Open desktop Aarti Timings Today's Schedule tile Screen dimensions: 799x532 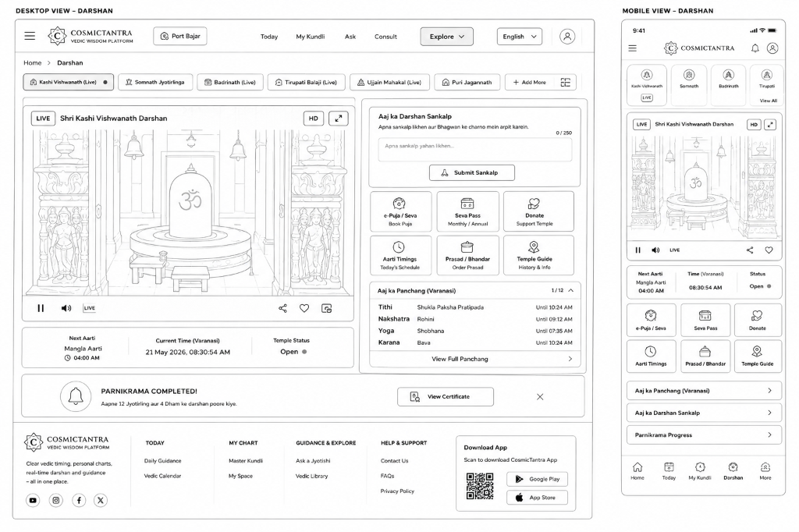coord(400,255)
